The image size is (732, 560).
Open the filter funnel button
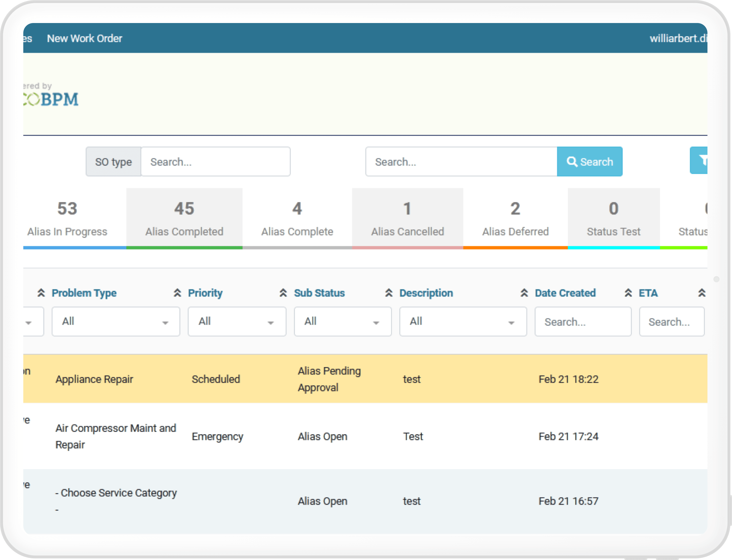point(699,160)
